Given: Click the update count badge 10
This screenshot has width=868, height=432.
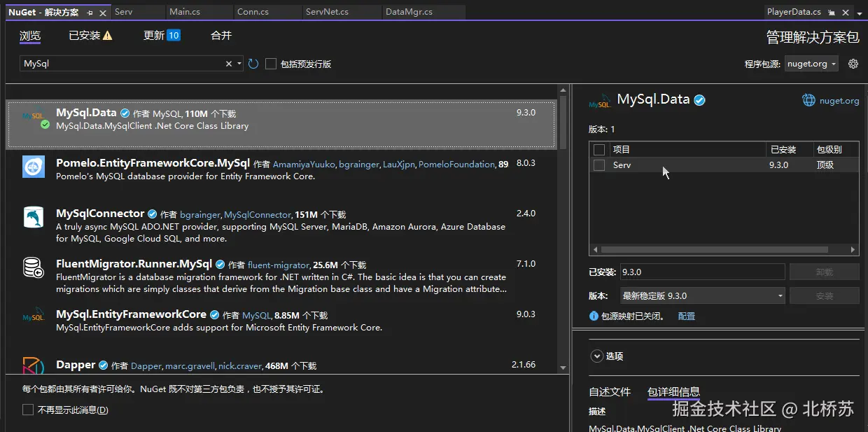Looking at the screenshot, I should pos(174,36).
